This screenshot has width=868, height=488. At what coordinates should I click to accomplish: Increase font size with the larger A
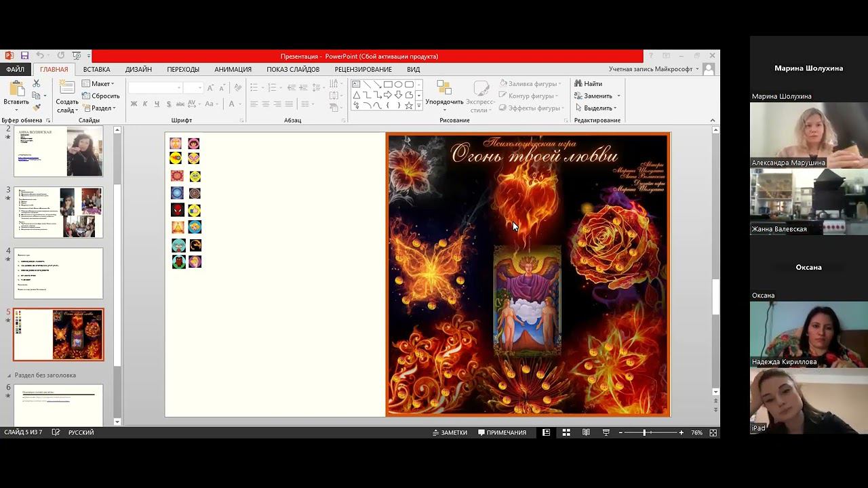(210, 87)
